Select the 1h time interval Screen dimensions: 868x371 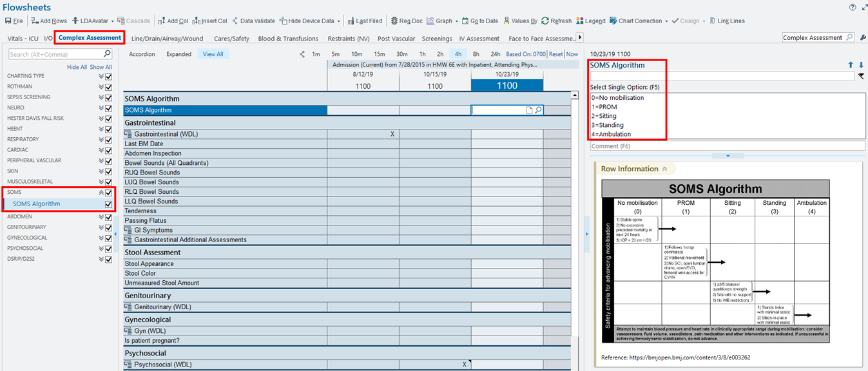(x=423, y=54)
